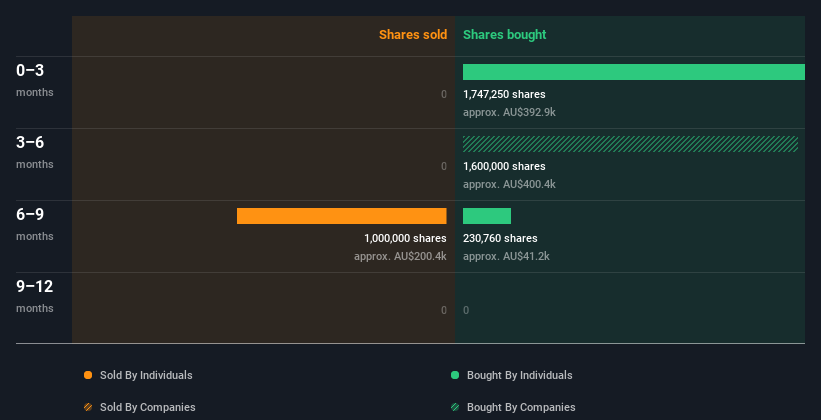This screenshot has height=420, width=821.
Task: Click the 3–6 months row label
Action: tap(35, 152)
